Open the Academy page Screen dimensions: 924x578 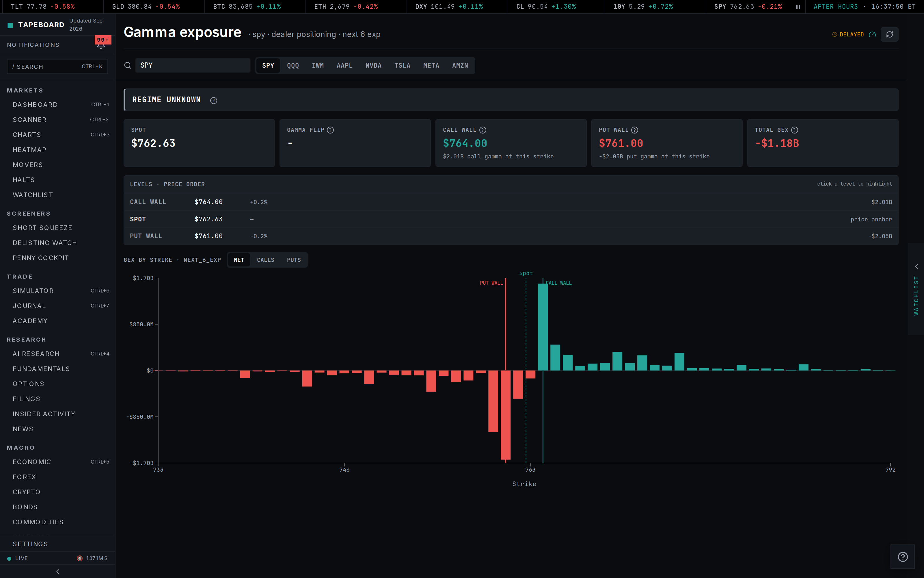point(58,321)
